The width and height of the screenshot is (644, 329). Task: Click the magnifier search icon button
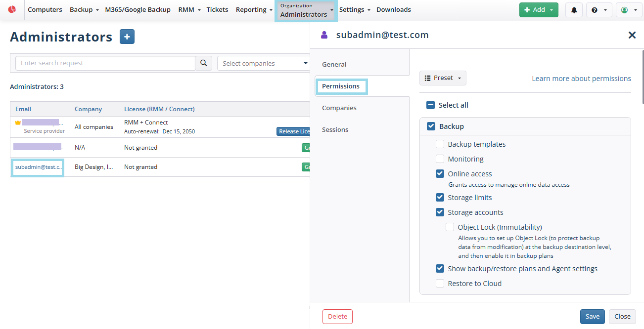(x=204, y=63)
